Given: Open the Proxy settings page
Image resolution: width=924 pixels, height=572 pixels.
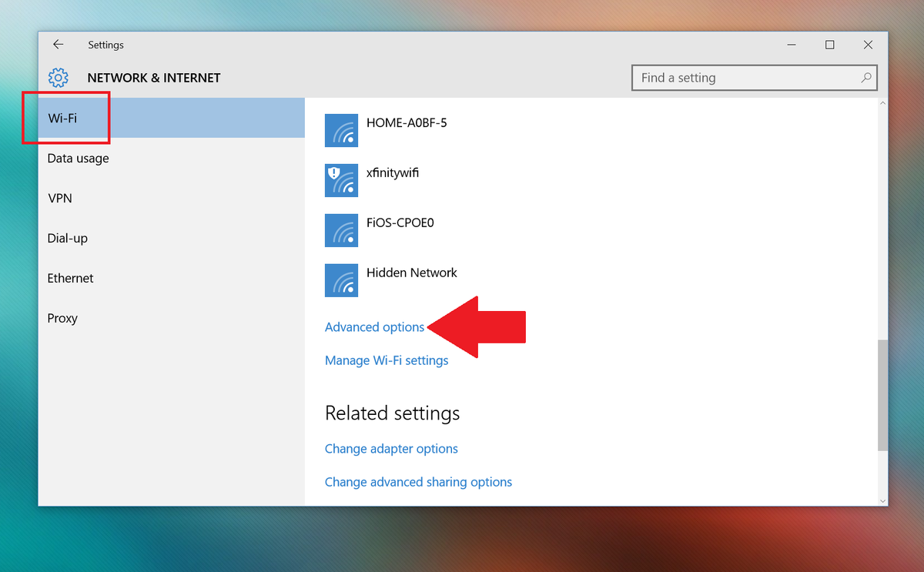Looking at the screenshot, I should pos(62,318).
